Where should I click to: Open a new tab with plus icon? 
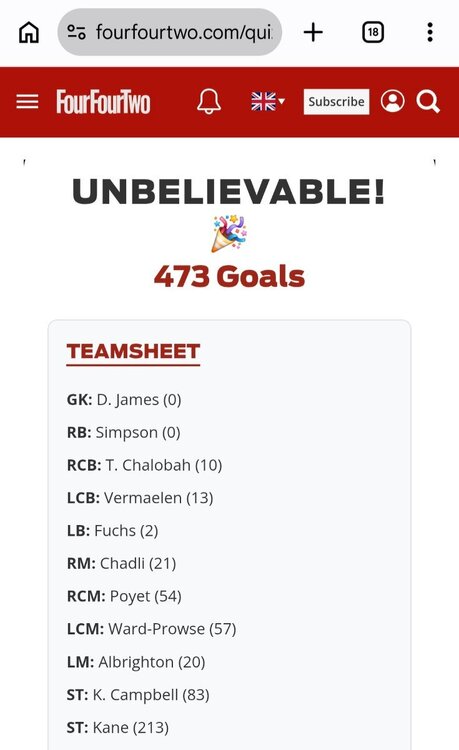point(313,33)
